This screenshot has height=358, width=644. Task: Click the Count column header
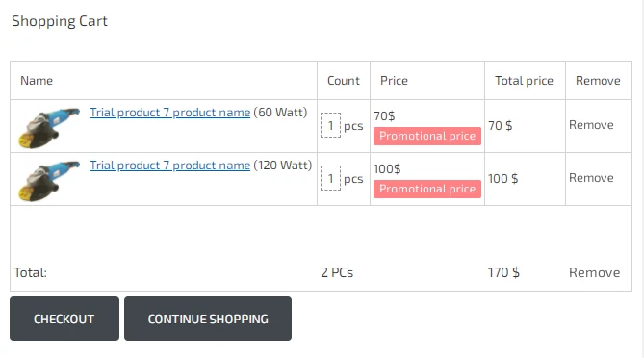(344, 81)
